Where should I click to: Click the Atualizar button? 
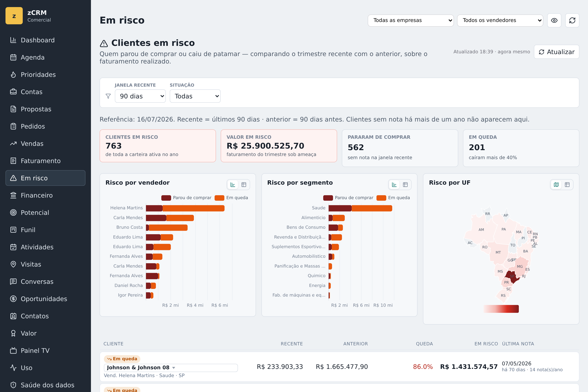coord(556,52)
